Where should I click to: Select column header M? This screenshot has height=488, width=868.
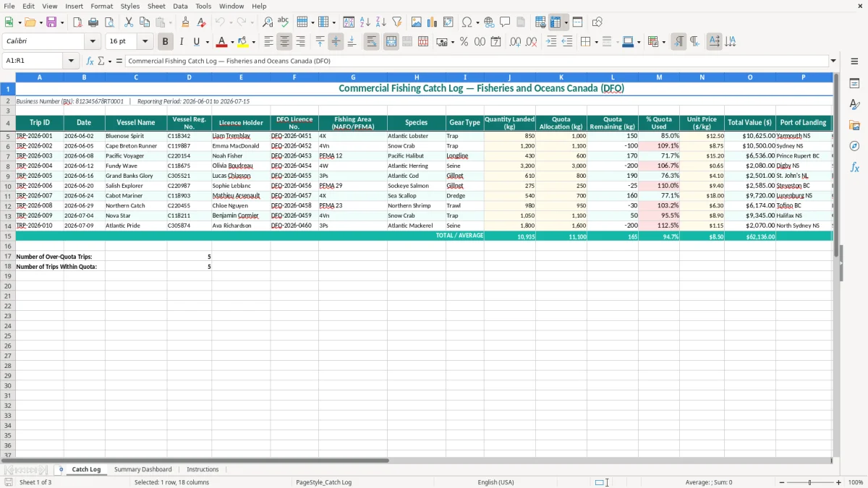(659, 77)
